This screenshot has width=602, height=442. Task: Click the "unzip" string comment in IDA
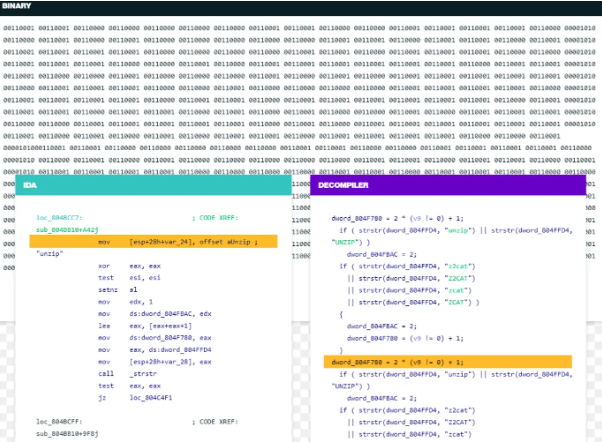tap(50, 254)
